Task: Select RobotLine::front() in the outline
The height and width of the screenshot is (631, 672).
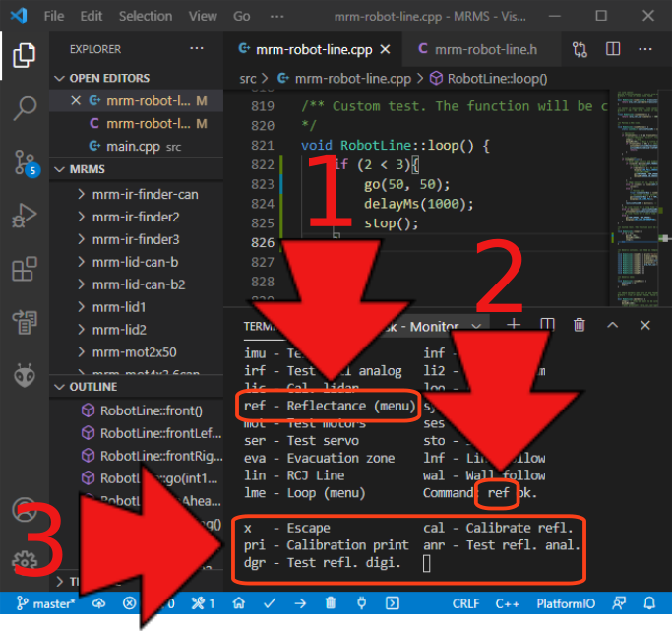Action: click(x=151, y=410)
